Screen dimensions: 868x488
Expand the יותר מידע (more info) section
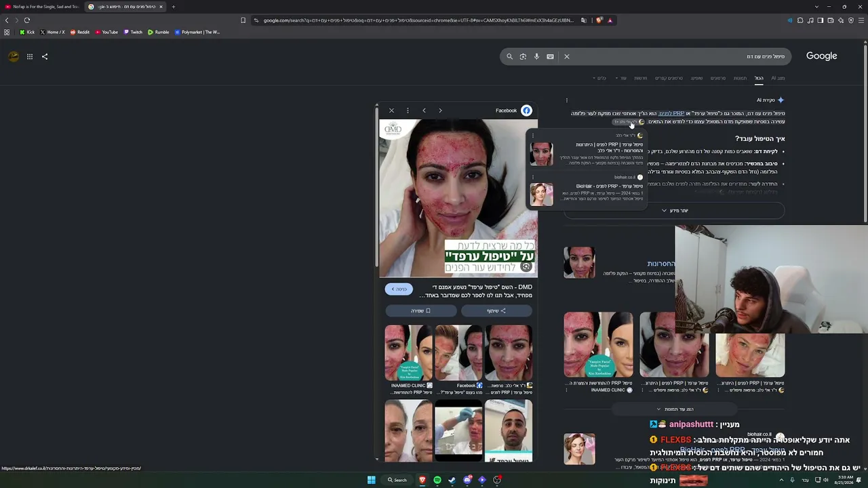pyautogui.click(x=675, y=211)
